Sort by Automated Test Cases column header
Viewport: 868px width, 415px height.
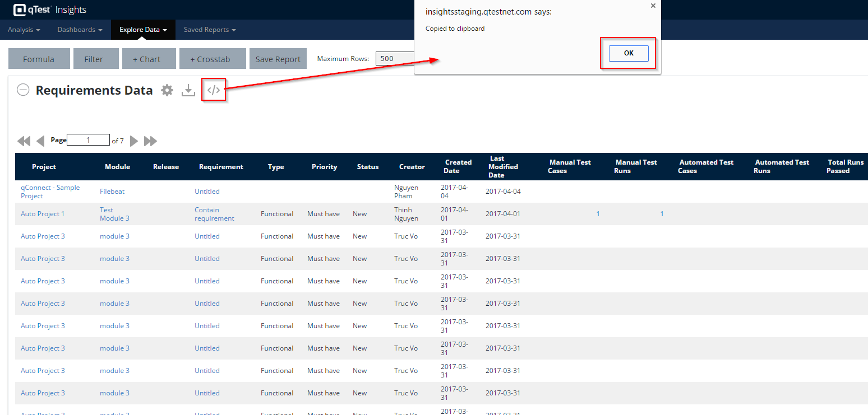click(x=706, y=167)
